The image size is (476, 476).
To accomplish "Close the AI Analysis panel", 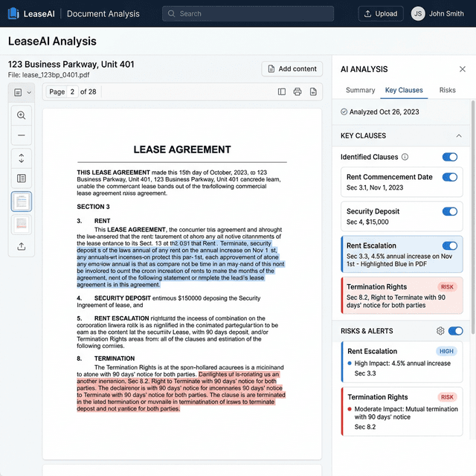I will click(463, 69).
